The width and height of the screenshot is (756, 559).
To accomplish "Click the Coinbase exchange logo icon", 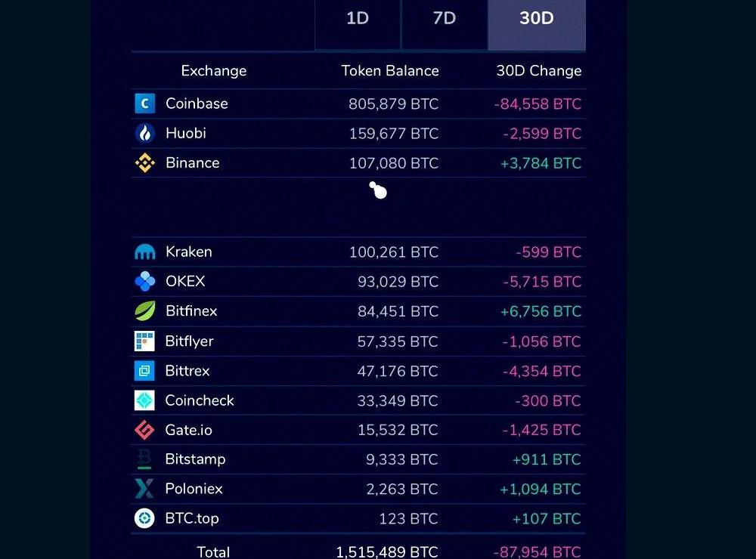I will tap(144, 103).
